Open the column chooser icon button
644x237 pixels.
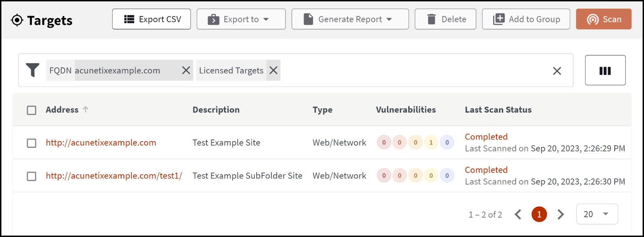click(605, 71)
